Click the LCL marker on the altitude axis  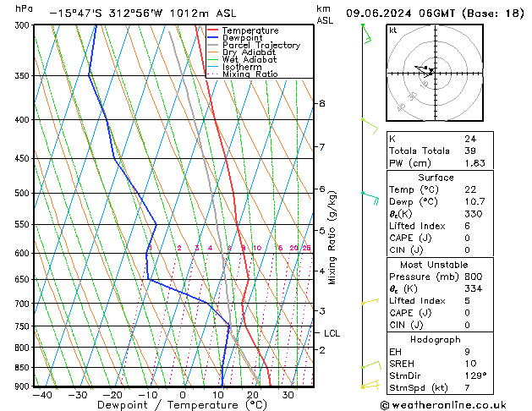click(x=332, y=333)
